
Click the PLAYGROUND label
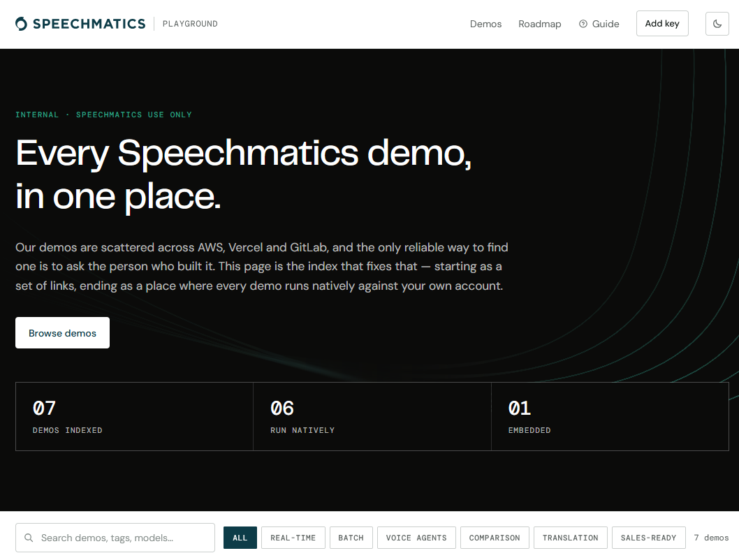pyautogui.click(x=190, y=24)
